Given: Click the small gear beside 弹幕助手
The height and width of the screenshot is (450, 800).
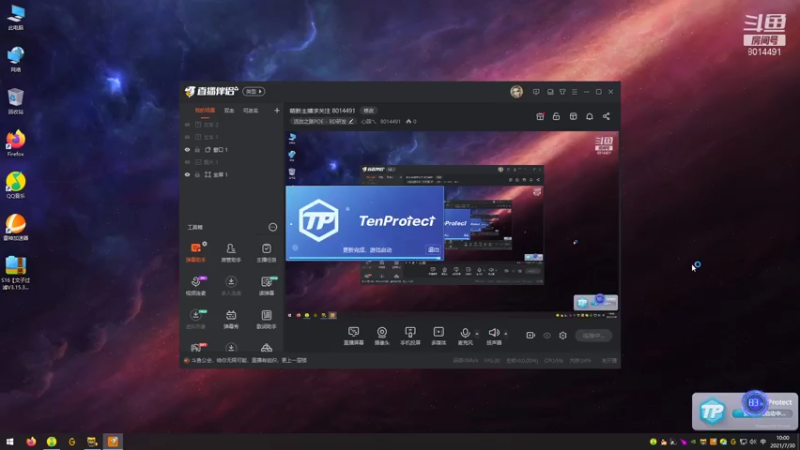Looking at the screenshot, I should (205, 244).
